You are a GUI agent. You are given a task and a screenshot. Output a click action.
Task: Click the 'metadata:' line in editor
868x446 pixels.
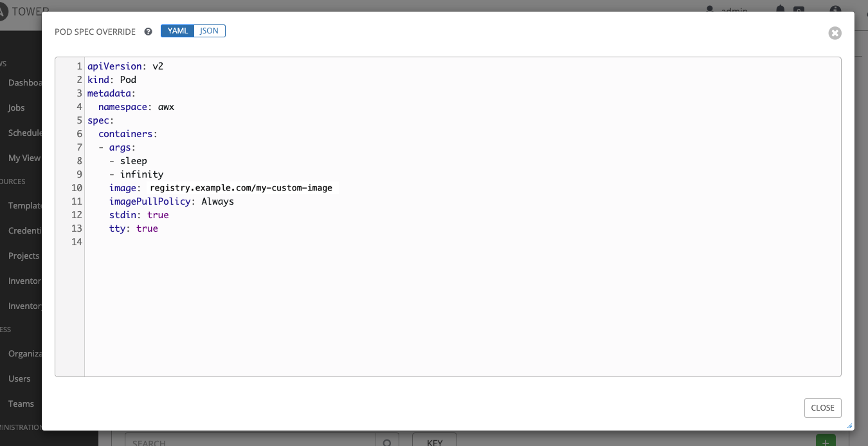[x=112, y=93]
